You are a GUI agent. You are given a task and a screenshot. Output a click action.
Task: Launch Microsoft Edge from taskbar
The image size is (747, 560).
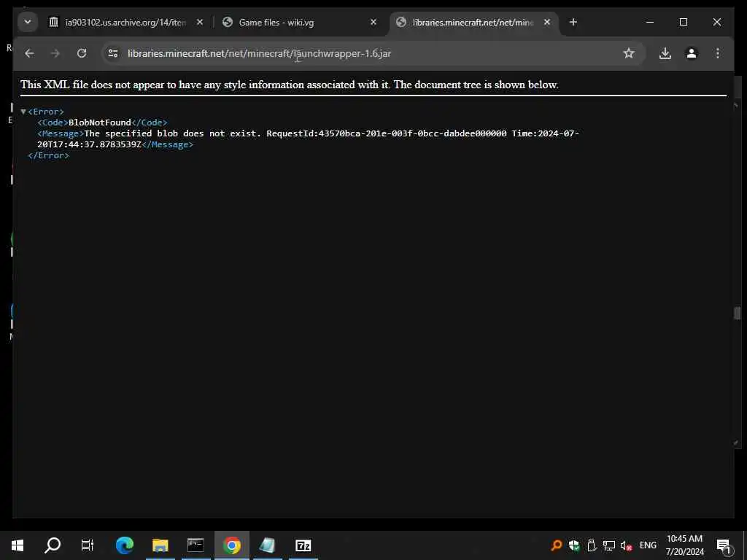pos(125,545)
